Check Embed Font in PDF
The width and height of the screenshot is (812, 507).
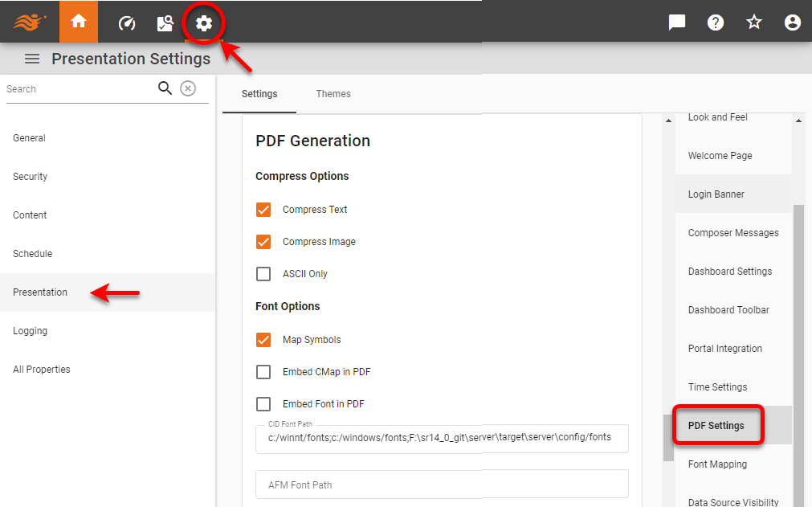click(263, 403)
